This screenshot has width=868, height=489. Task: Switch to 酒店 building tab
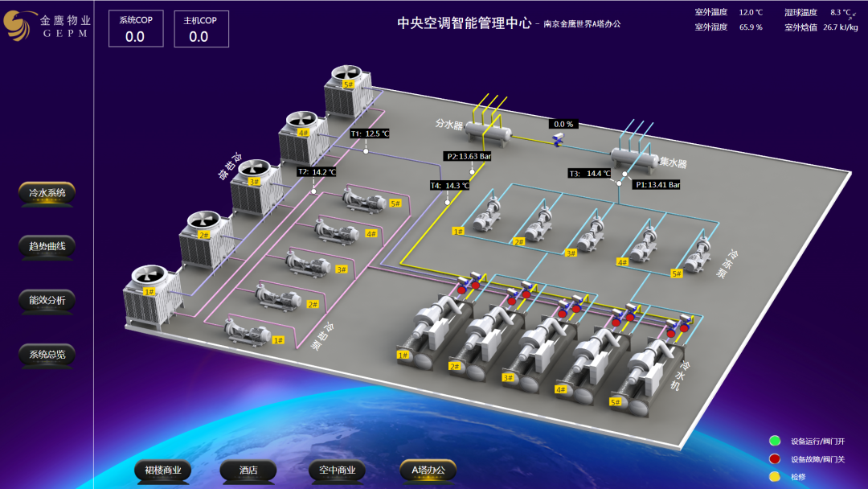(x=248, y=471)
